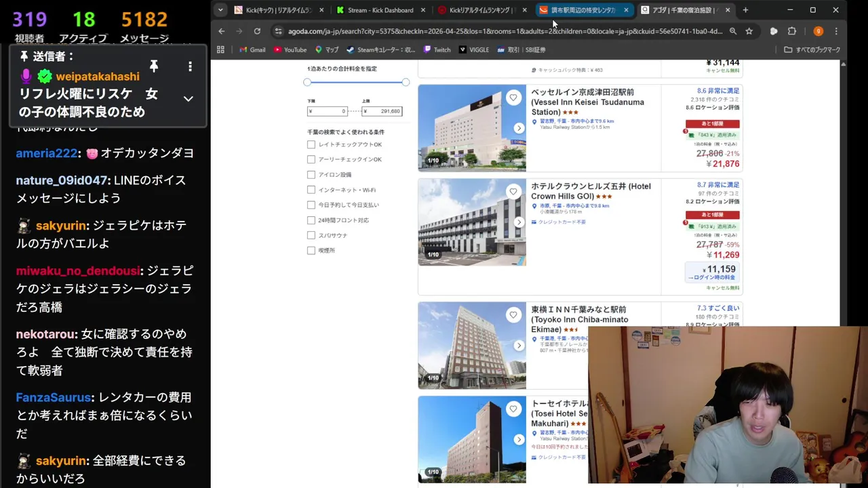Open the pinned message three-dot menu

pos(190,66)
